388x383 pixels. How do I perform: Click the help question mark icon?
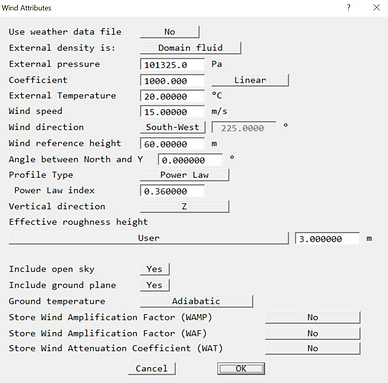(x=349, y=8)
